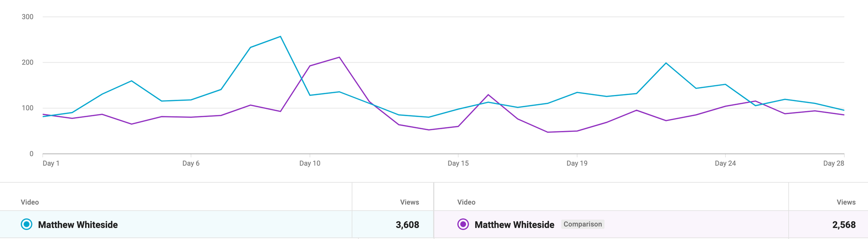This screenshot has height=239, width=868.
Task: Click the Day 6 axis label
Action: click(191, 163)
